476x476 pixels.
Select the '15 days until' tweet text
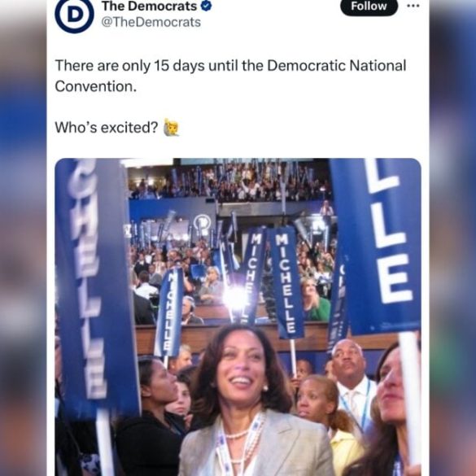(230, 76)
